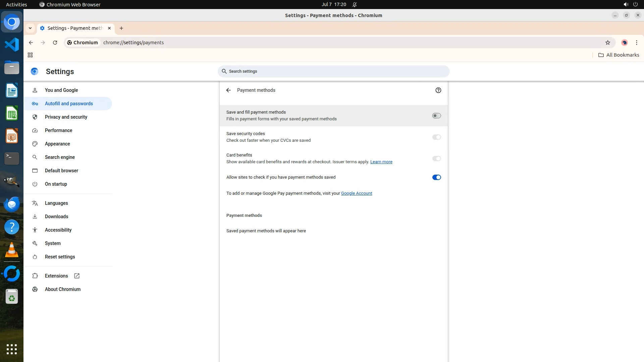Toggle the Card benefits switch
Image resolution: width=644 pixels, height=362 pixels.
click(x=436, y=159)
